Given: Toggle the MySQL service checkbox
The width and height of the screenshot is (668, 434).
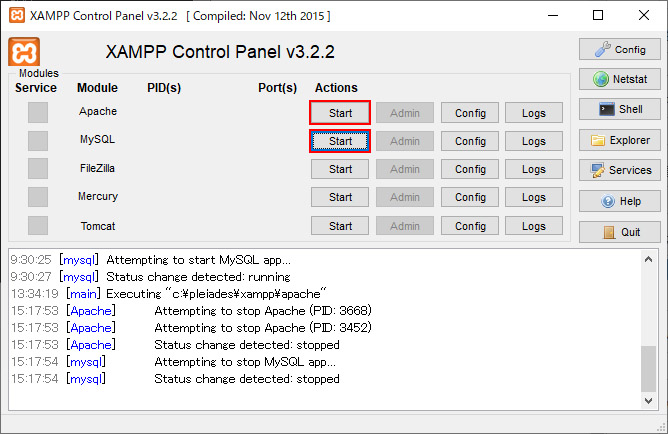Looking at the screenshot, I should tap(38, 141).
